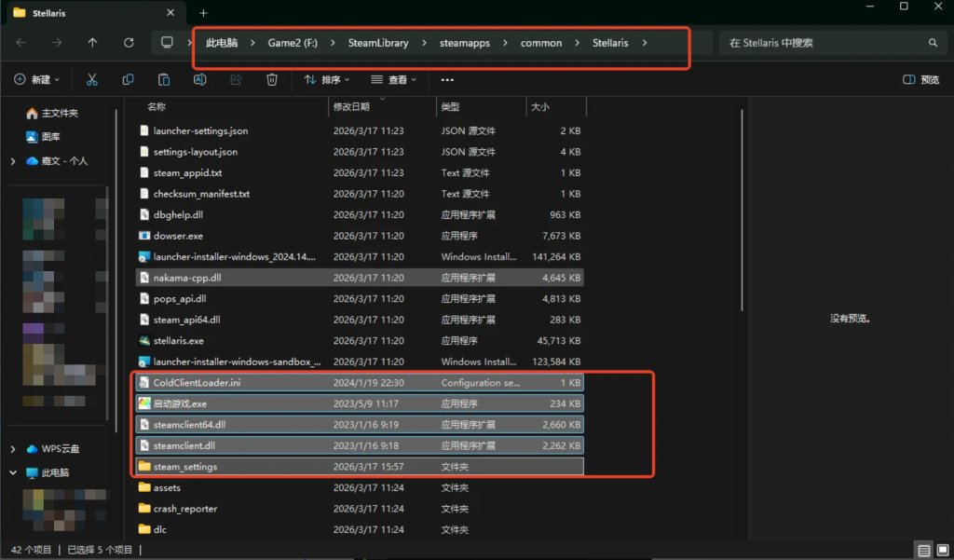The image size is (954, 560).
Task: Refresh the current folder view
Action: click(129, 43)
